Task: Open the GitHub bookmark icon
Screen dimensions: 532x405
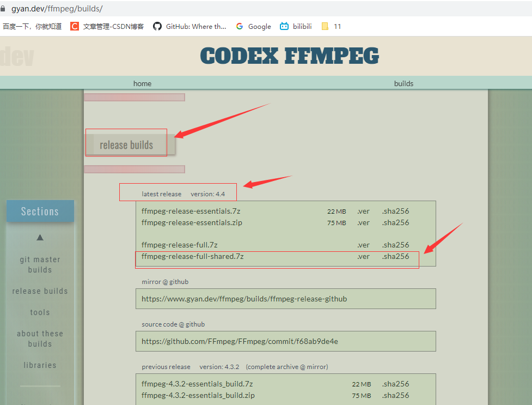Action: point(157,26)
